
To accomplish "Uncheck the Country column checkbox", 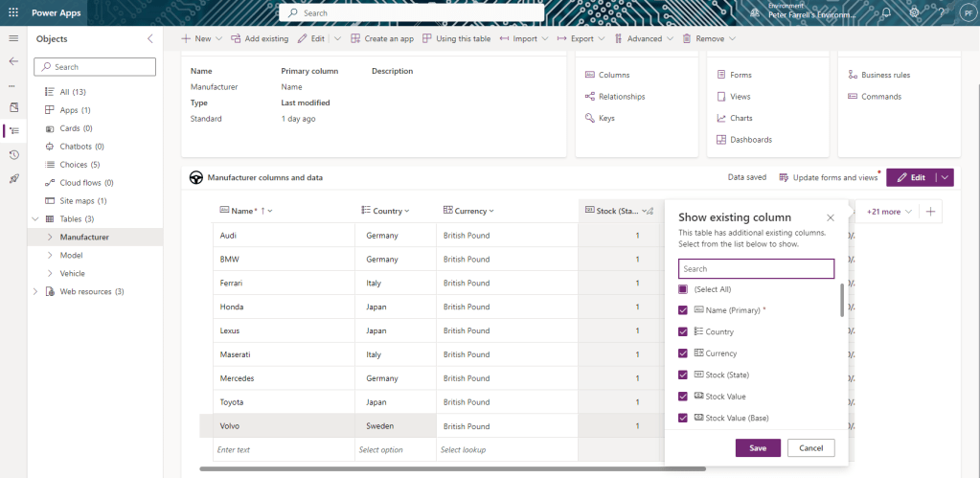I will [683, 331].
